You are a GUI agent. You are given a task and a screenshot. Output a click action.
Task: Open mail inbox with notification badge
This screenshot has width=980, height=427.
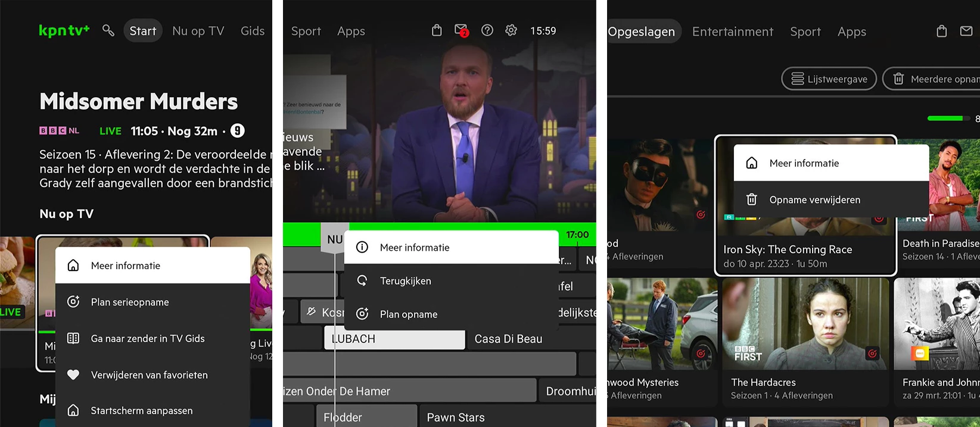tap(462, 30)
